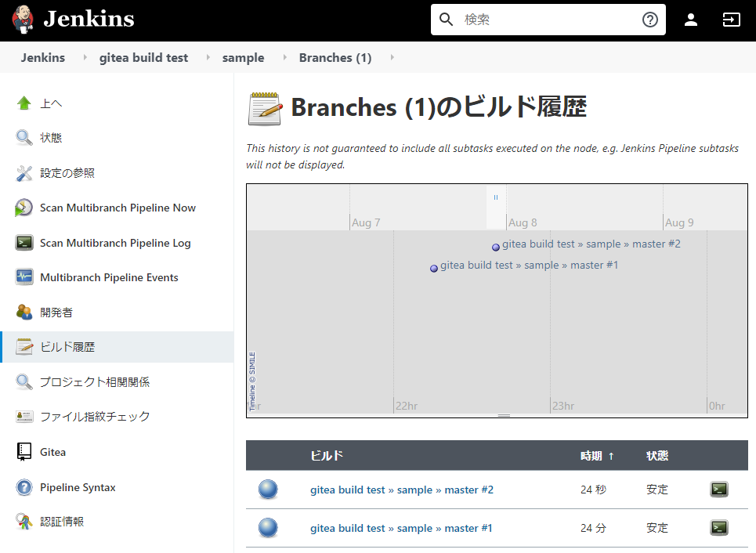Open the search help question mark icon
Viewport: 756px width, 553px height.
(650, 20)
